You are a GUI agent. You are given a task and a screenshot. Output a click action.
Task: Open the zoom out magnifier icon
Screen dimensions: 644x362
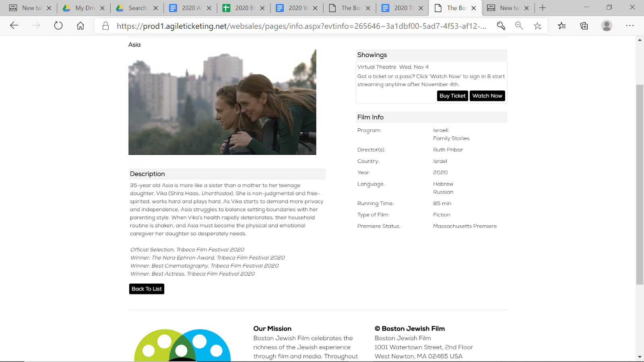pos(519,26)
